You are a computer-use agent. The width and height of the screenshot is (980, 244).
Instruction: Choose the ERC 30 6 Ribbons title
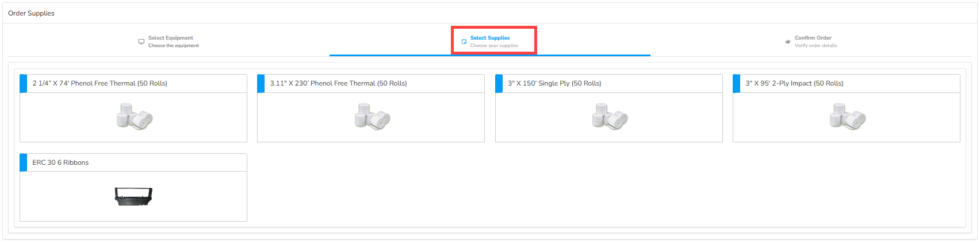coord(60,162)
